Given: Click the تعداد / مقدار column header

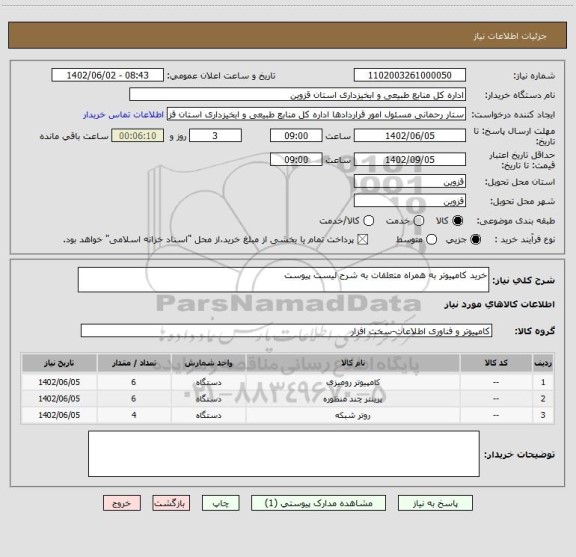Looking at the screenshot, I should click(x=134, y=363).
